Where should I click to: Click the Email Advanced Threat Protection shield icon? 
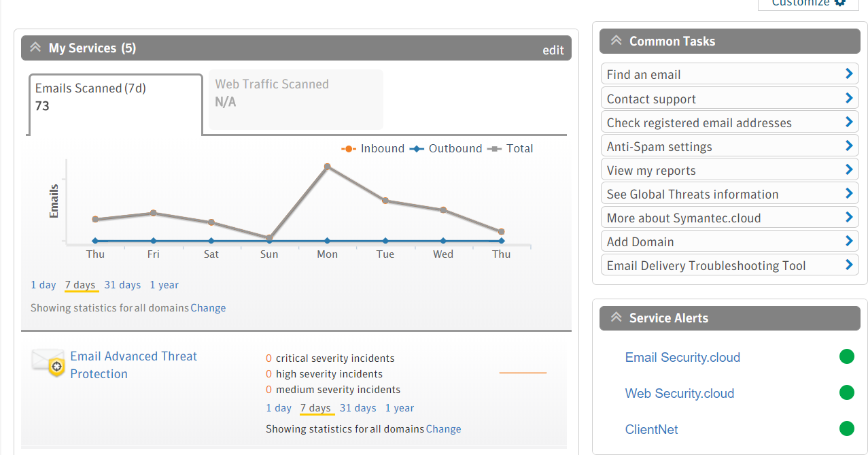[x=47, y=363]
